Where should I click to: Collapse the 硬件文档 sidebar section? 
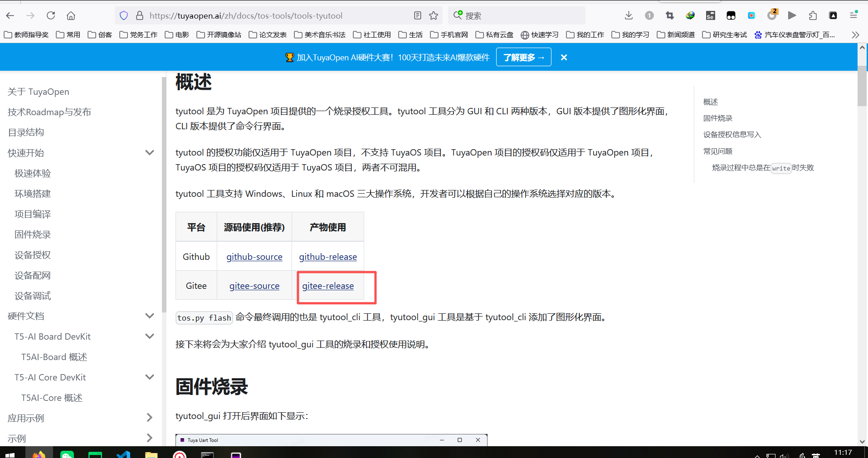[x=150, y=316]
